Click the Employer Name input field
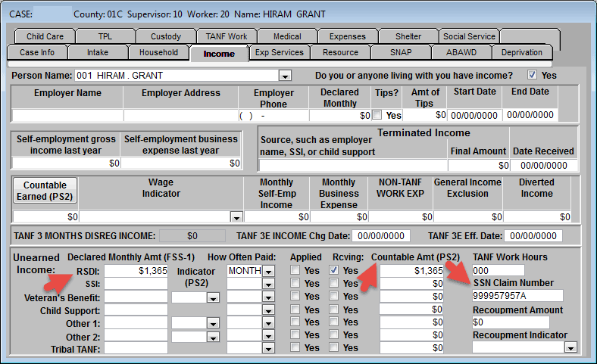 point(67,115)
